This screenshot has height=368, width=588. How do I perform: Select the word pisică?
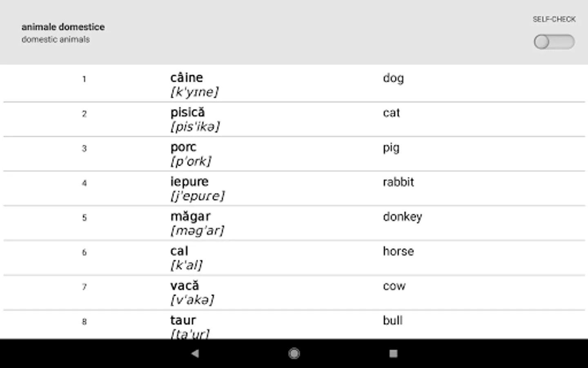187,112
